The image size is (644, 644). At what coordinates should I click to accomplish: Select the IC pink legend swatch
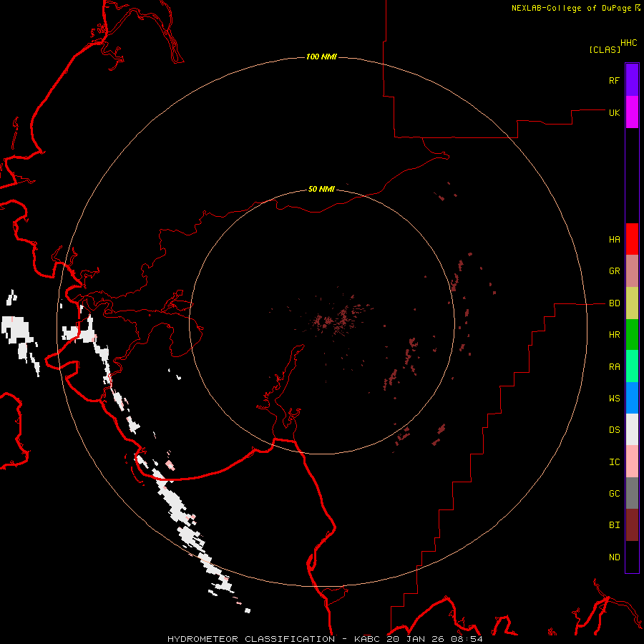[632, 462]
